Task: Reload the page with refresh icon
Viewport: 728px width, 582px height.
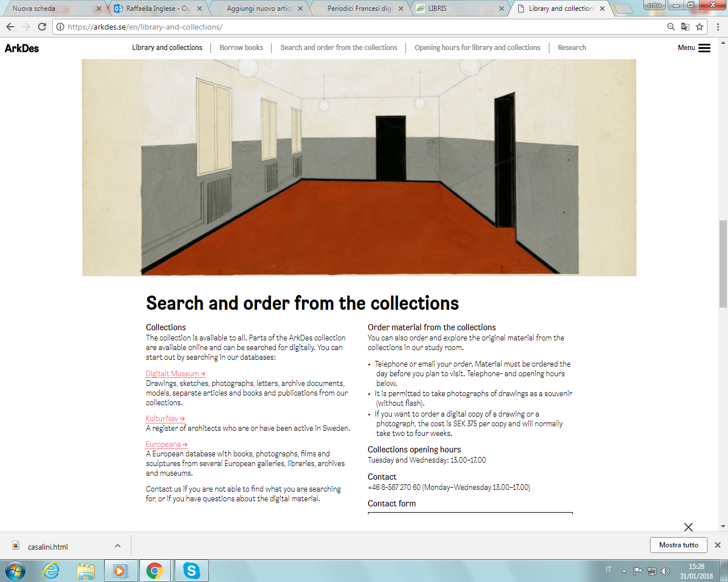Action: [42, 27]
